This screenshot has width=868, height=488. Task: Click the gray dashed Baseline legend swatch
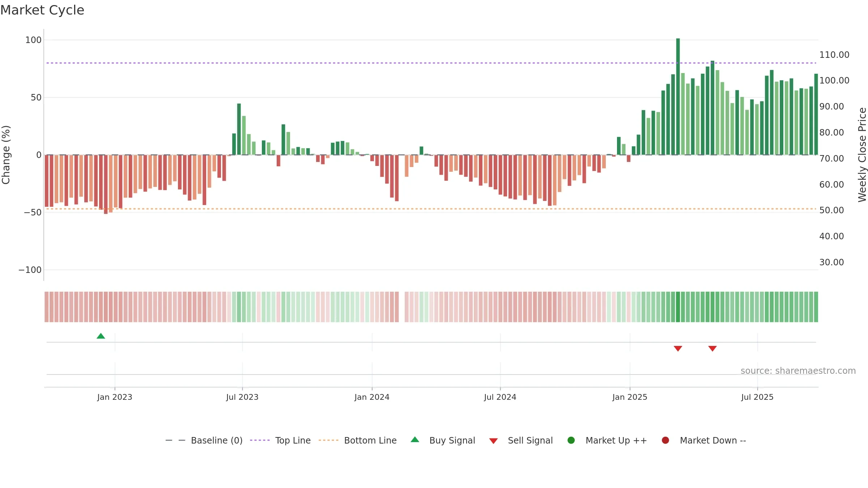[x=175, y=440]
